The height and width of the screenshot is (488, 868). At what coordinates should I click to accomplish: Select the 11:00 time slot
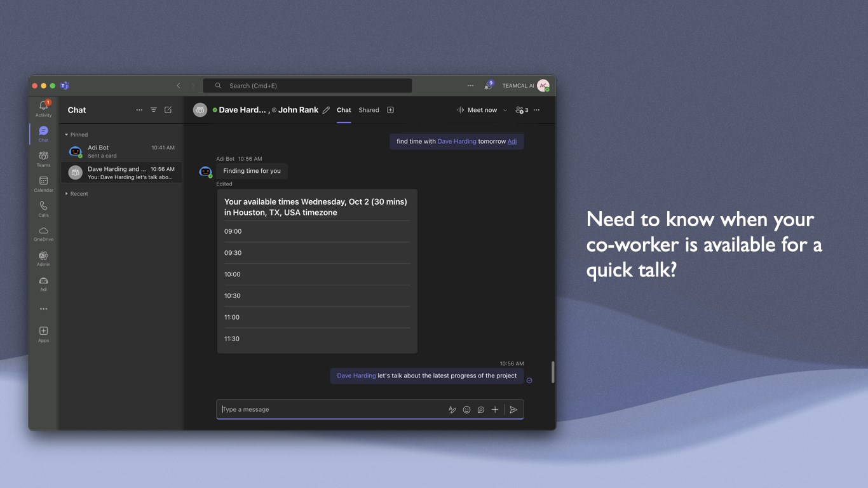point(317,317)
